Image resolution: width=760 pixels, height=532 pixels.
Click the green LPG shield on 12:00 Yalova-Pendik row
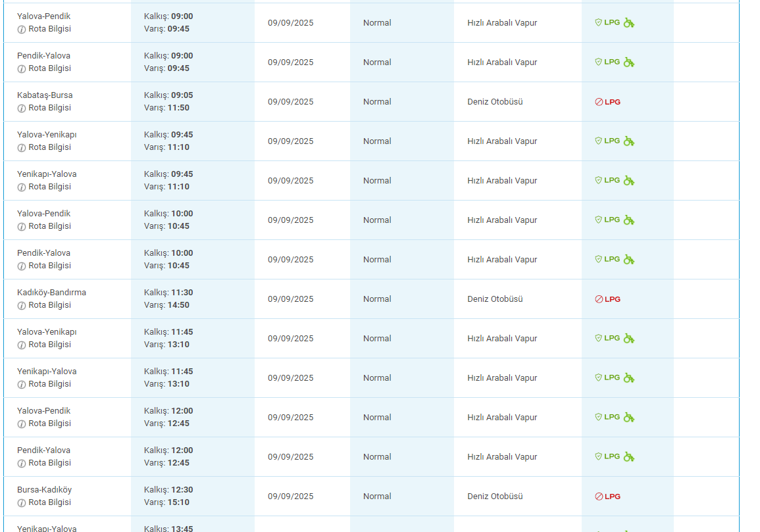tap(599, 417)
